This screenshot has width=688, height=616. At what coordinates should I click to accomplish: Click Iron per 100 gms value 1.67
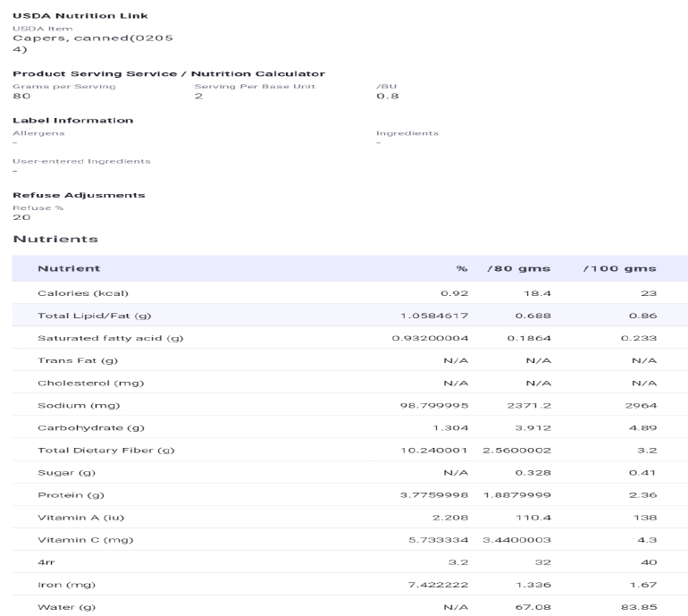point(642,585)
